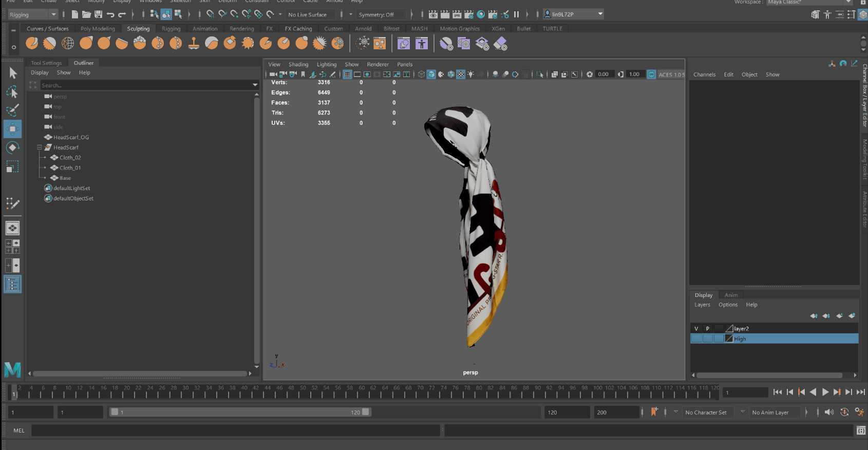Click the Outliner horizontal scrollbar

point(140,373)
